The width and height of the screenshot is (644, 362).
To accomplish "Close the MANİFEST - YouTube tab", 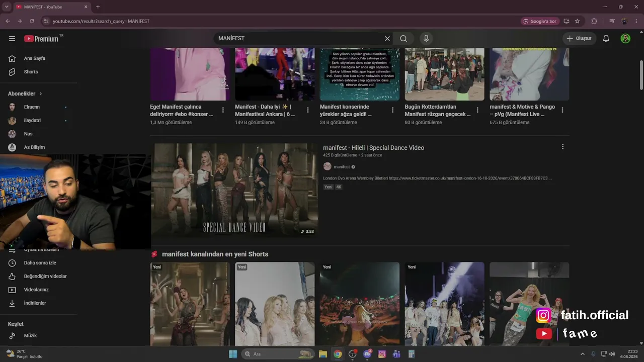I will pos(86,7).
